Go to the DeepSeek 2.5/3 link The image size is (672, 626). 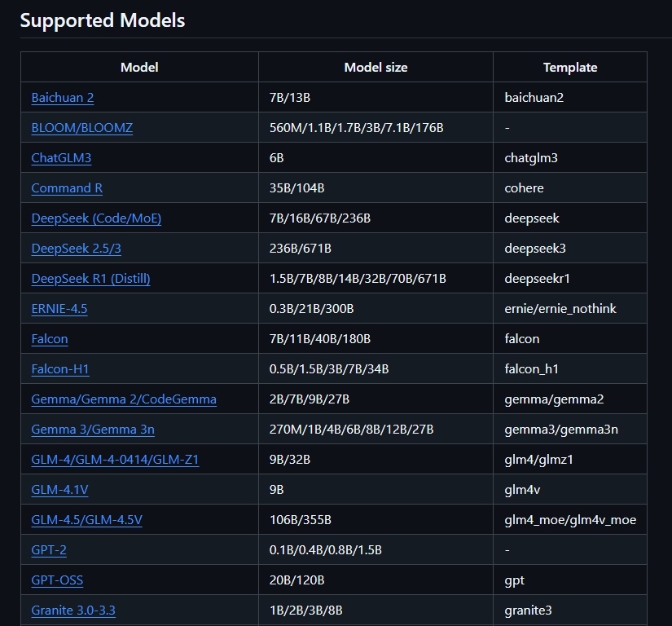[77, 249]
